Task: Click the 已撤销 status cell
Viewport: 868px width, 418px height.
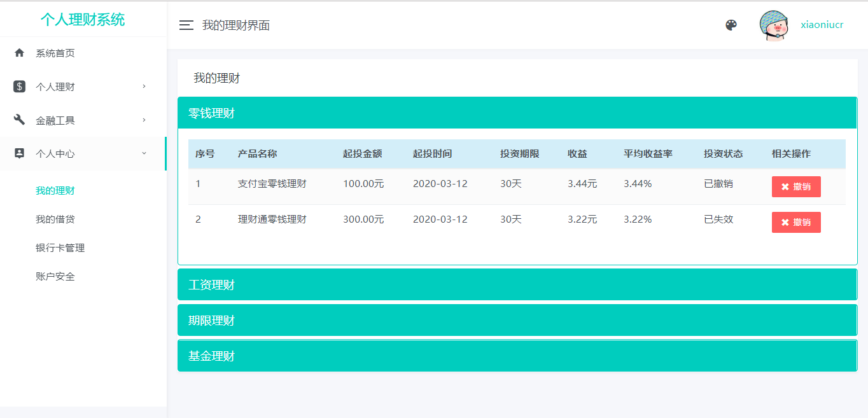Action: (x=718, y=184)
